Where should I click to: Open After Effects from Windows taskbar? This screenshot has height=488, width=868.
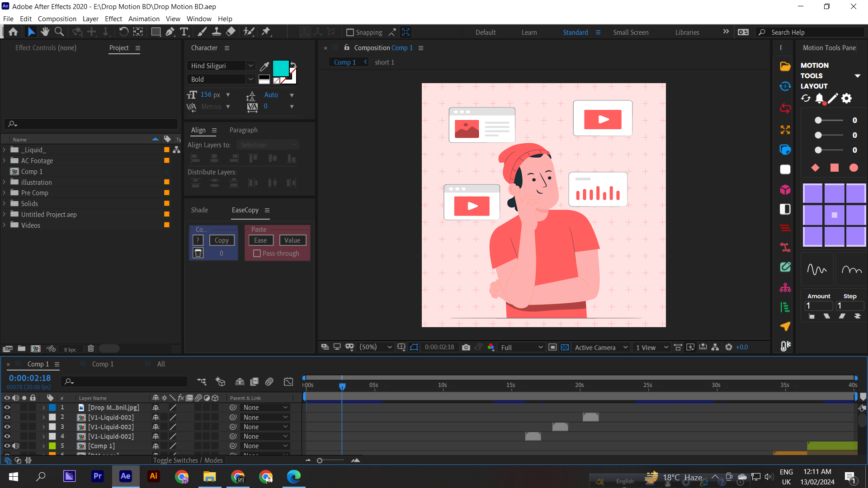pyautogui.click(x=126, y=476)
